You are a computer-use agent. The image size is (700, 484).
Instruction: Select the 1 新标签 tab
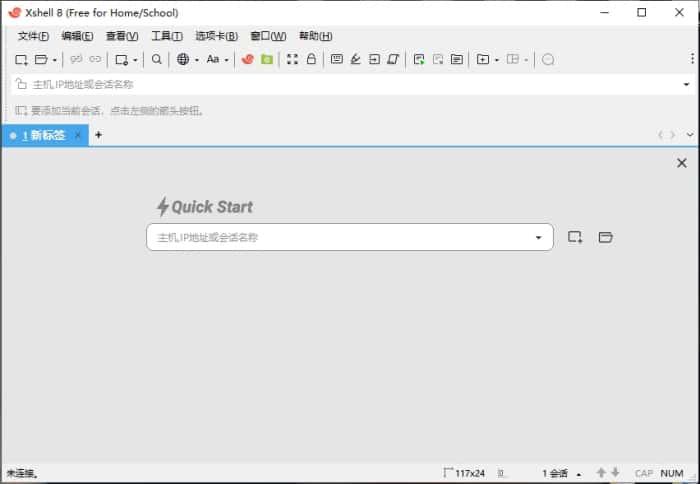[x=43, y=135]
